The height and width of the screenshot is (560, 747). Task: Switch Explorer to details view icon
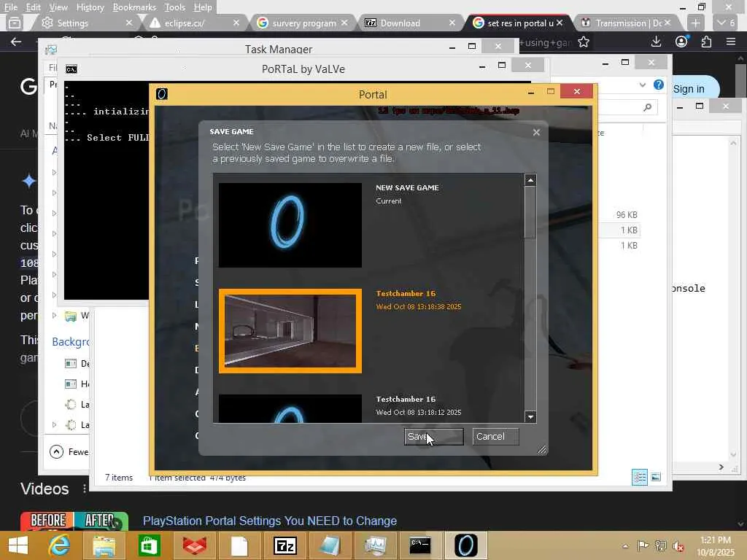pos(639,477)
